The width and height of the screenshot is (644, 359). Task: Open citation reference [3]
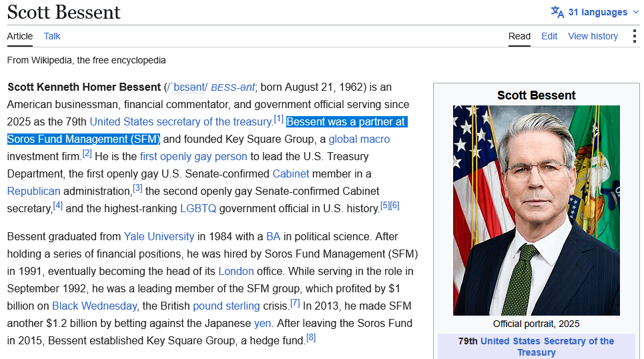(137, 188)
